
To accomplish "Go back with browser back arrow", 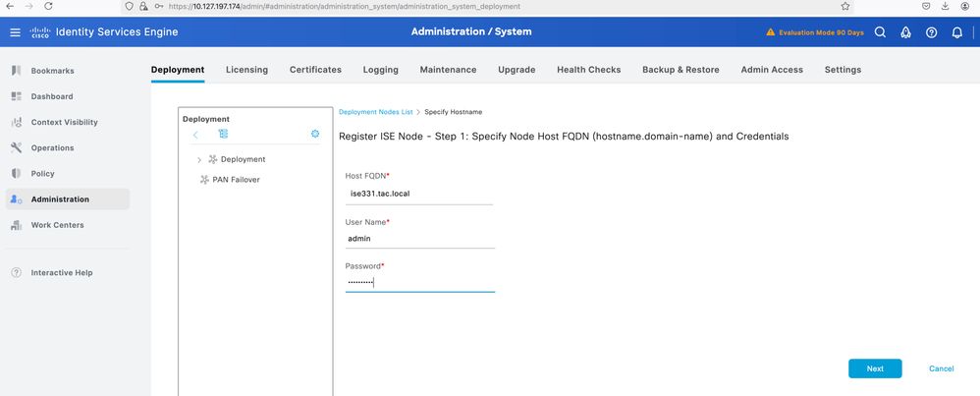I will coord(10,6).
